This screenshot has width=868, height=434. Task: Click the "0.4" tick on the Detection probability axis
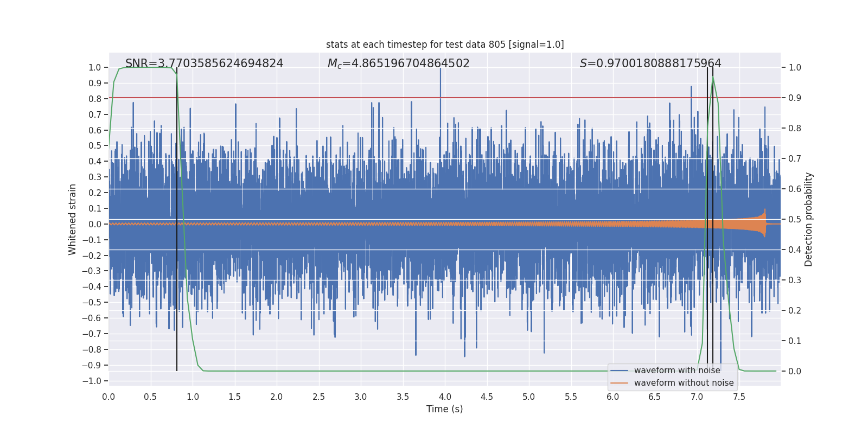pos(795,250)
